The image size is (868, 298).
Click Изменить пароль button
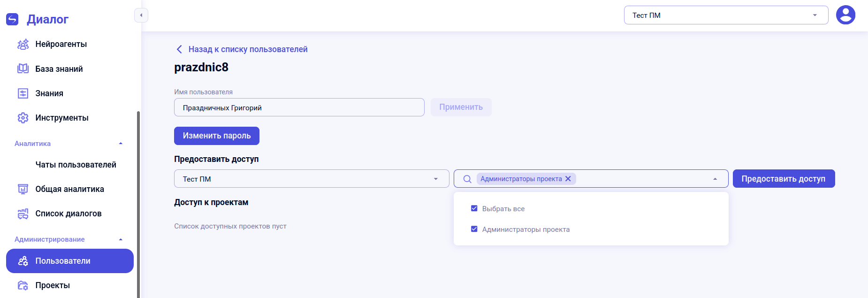pyautogui.click(x=217, y=136)
